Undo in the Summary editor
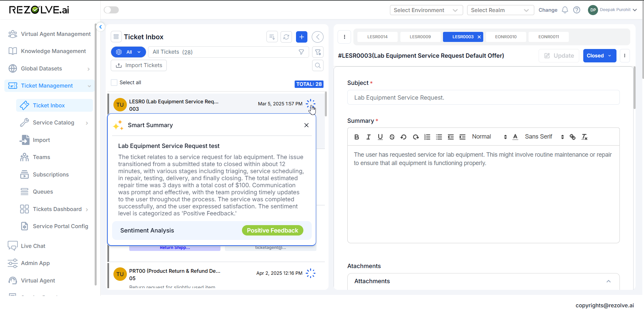The height and width of the screenshot is (312, 644). point(403,137)
